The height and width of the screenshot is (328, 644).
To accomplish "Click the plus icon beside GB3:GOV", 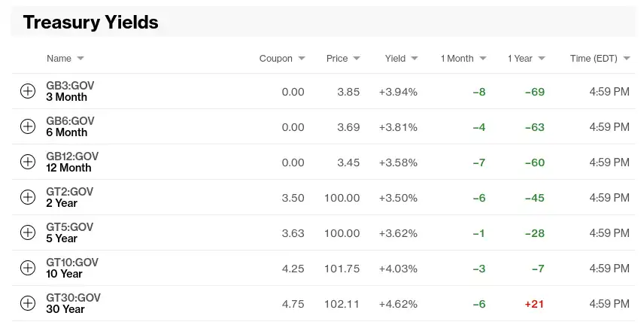I will point(28,91).
